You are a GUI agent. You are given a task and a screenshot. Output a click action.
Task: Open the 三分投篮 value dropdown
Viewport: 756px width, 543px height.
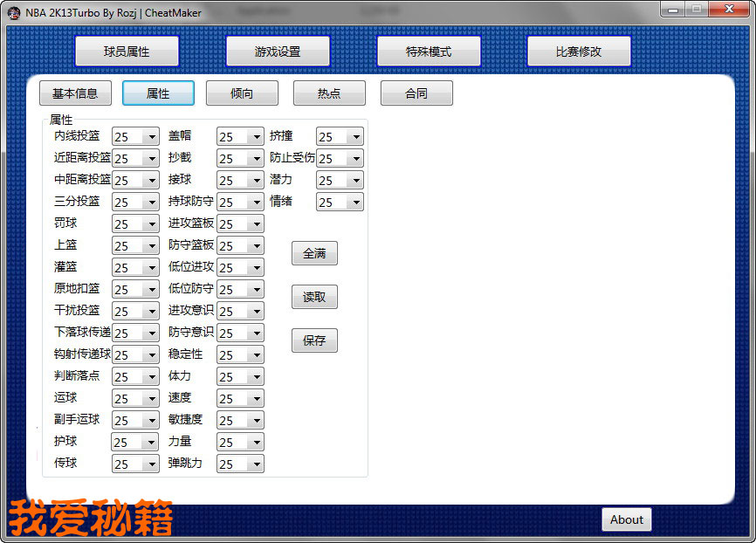pyautogui.click(x=151, y=203)
